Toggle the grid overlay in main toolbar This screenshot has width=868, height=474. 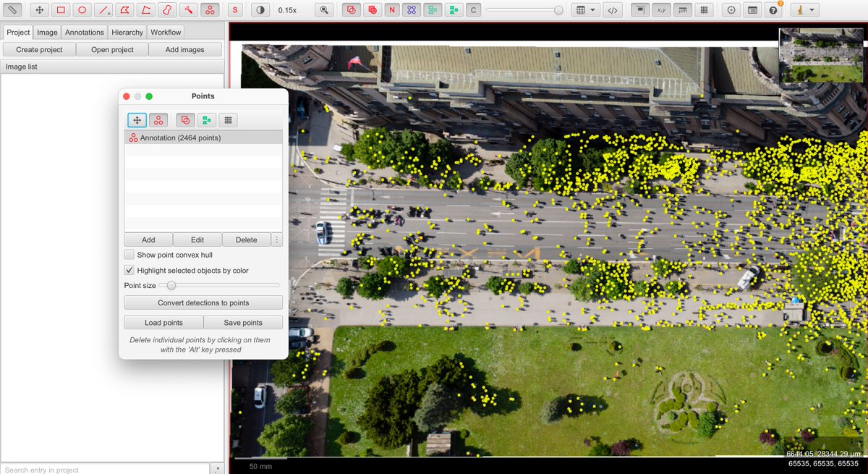click(705, 10)
